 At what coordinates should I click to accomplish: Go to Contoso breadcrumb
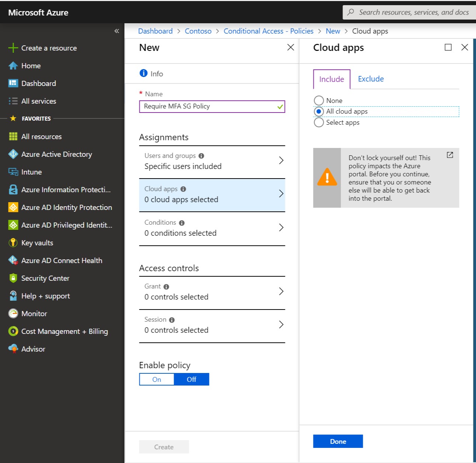[198, 31]
